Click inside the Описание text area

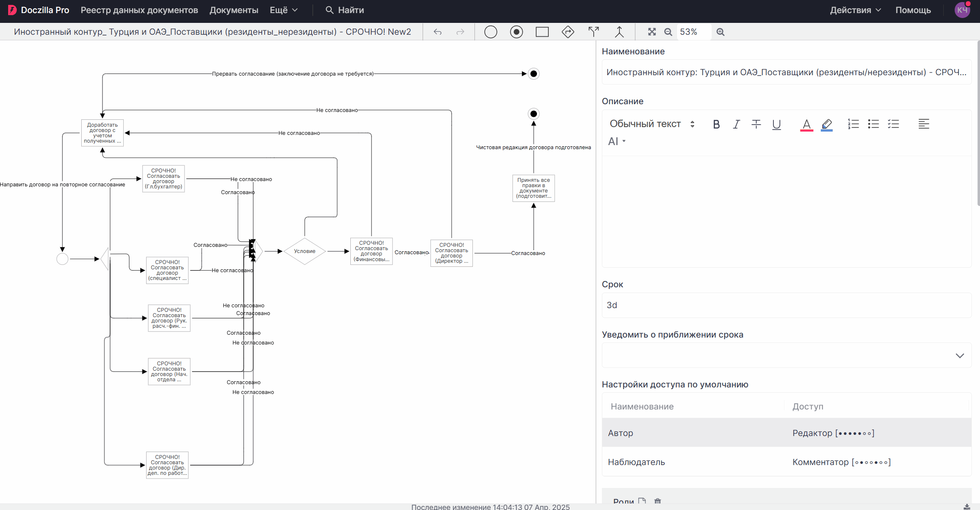coord(786,211)
